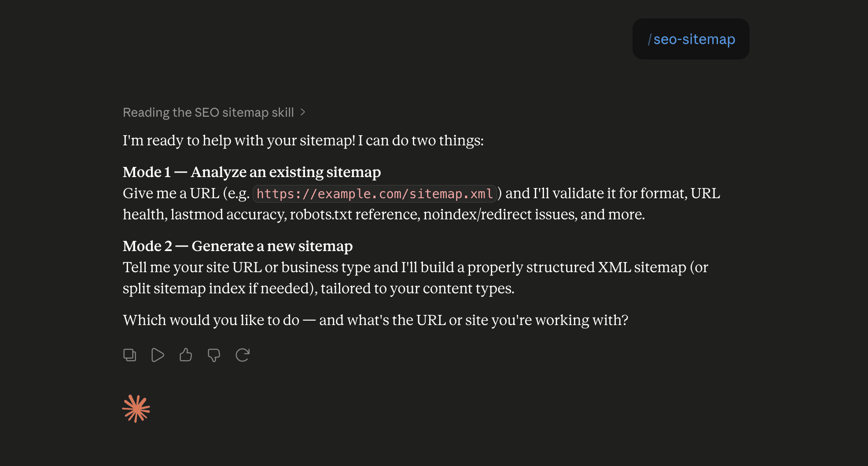Click the closing question Which would you like to do
The image size is (868, 466).
click(375, 320)
